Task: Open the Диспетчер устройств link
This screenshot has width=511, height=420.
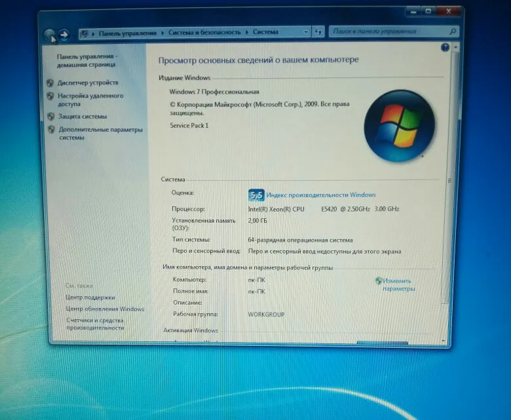Action: coord(88,83)
